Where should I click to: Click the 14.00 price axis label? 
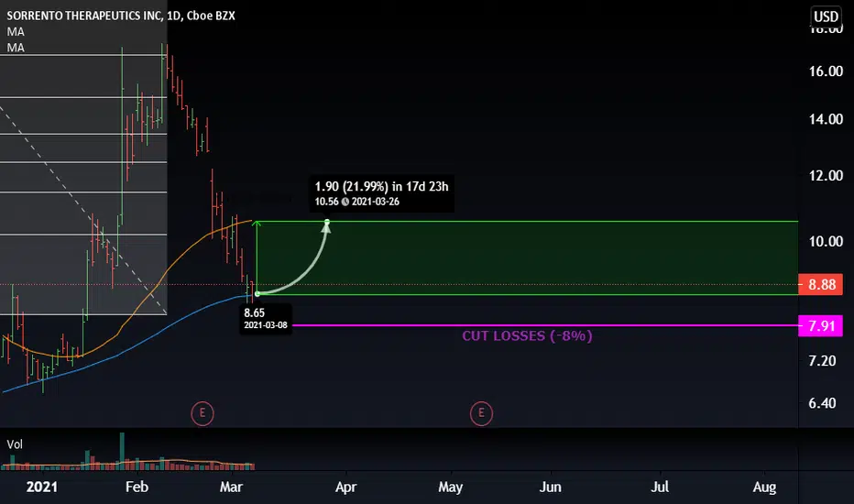pyautogui.click(x=826, y=119)
